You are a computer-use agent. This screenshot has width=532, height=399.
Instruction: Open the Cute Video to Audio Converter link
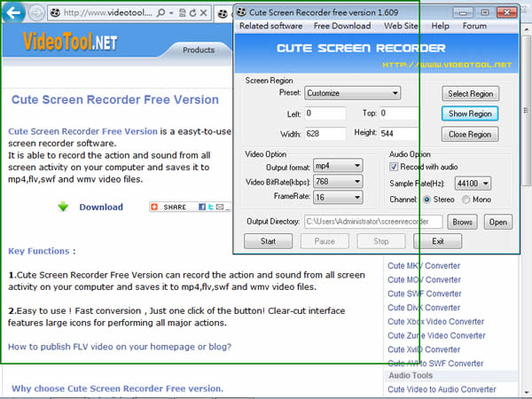click(x=442, y=389)
